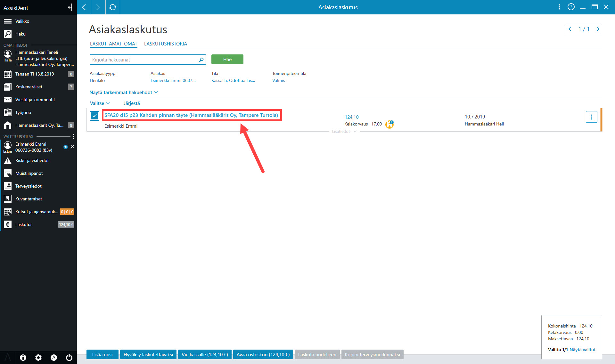Open the SFA20 d15 p23 invoice link
615x364 pixels.
[191, 115]
